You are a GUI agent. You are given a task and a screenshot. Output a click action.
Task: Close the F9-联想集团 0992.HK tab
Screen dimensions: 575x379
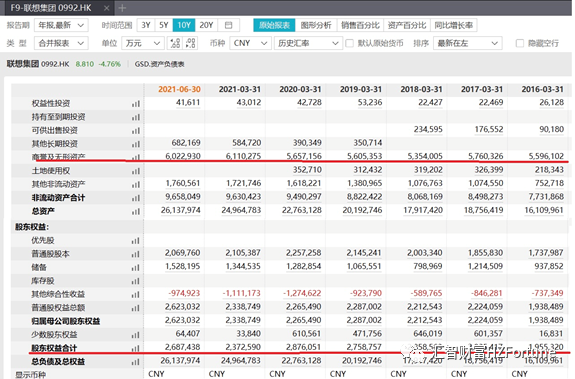tap(106, 8)
